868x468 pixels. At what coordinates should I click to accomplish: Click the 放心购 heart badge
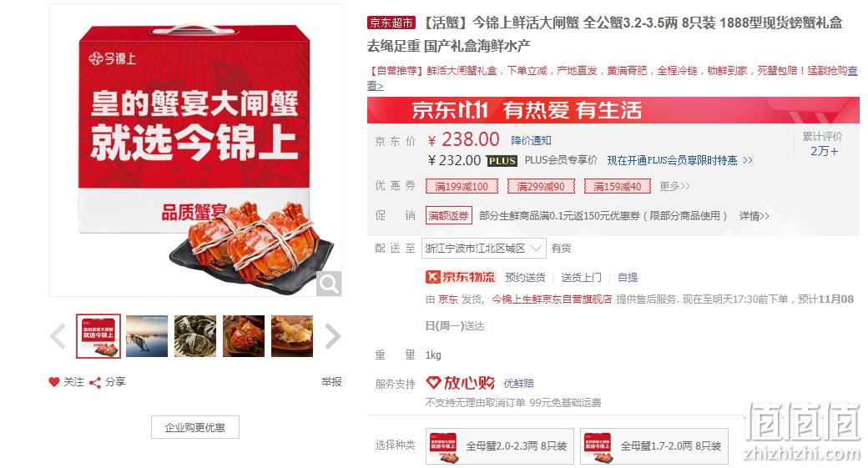460,383
